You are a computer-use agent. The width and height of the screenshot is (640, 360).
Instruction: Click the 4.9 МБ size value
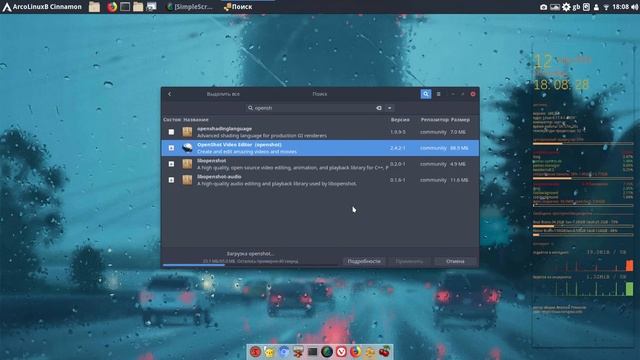458,164
